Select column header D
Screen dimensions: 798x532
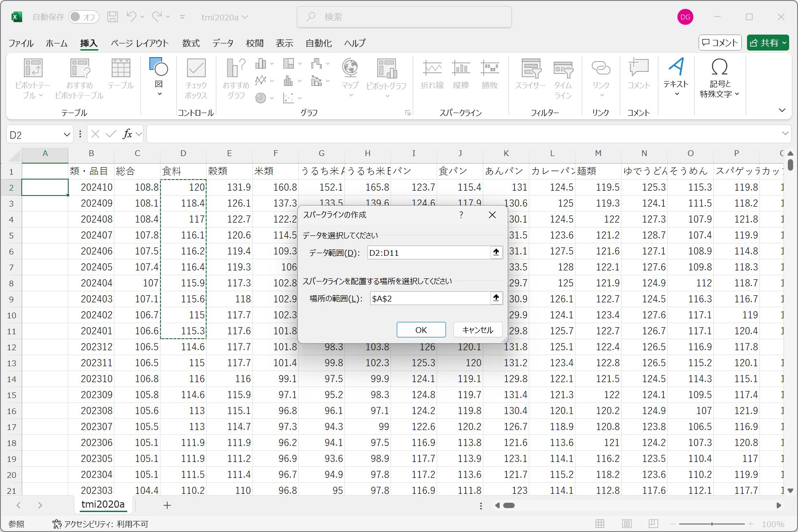tap(183, 153)
